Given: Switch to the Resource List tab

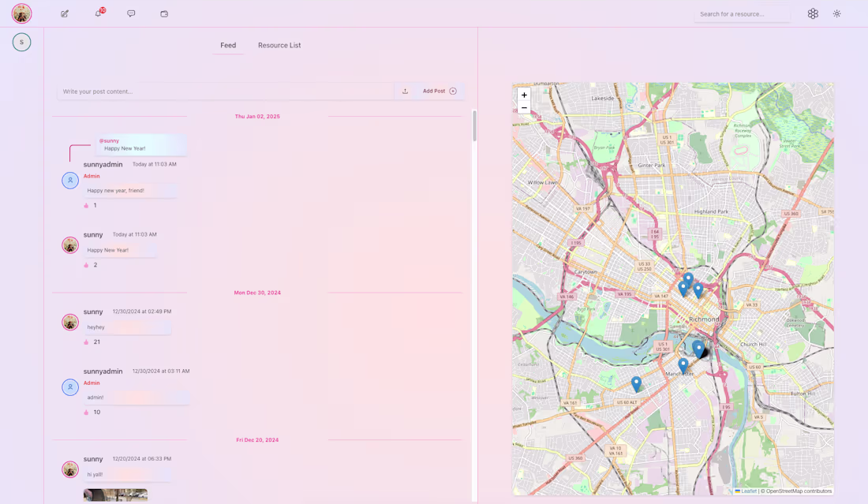Looking at the screenshot, I should pyautogui.click(x=279, y=46).
